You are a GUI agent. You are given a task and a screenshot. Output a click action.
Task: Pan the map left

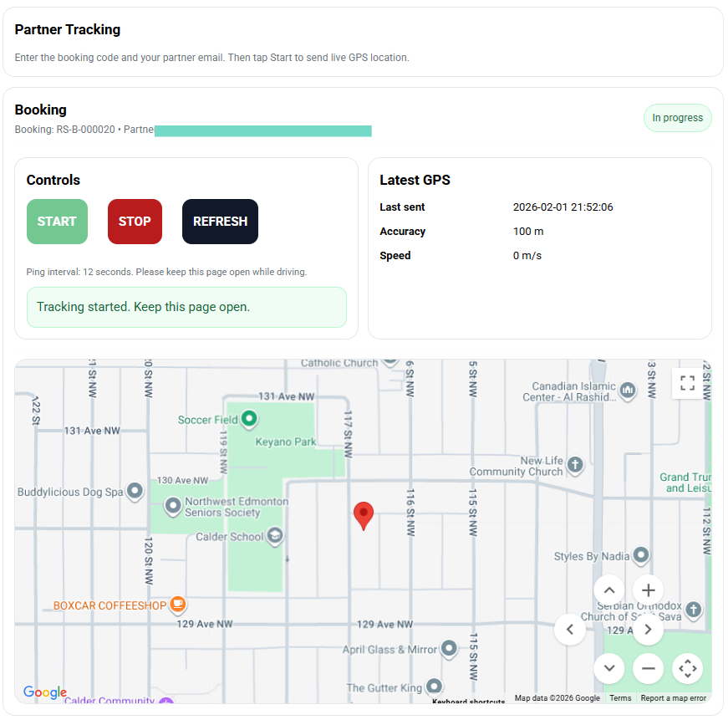[x=570, y=630]
